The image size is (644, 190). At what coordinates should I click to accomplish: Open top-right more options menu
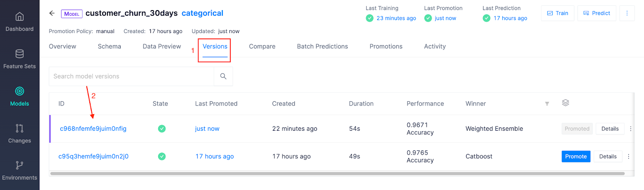pos(627,13)
